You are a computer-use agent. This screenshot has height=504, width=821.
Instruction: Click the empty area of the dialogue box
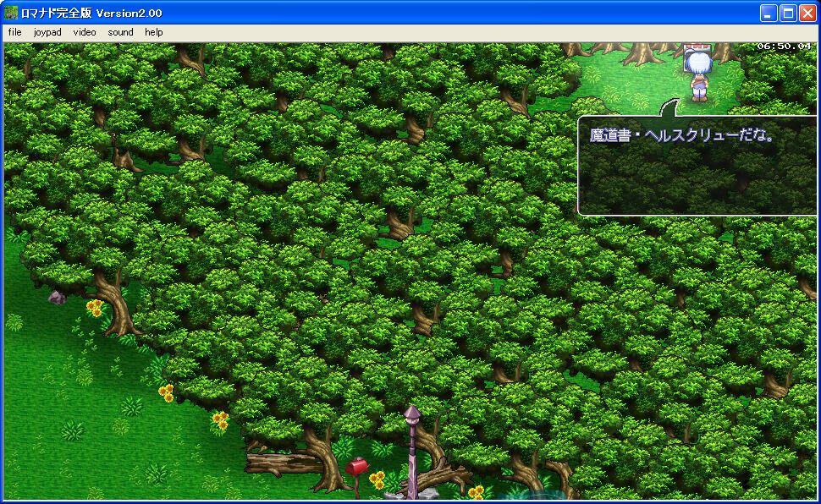(x=698, y=182)
